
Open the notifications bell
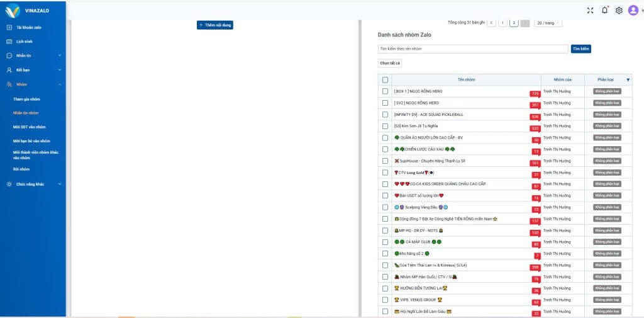click(x=604, y=10)
